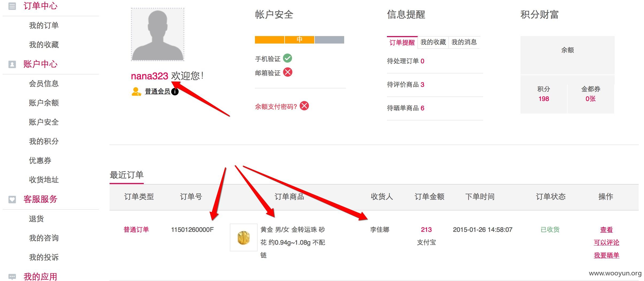
Task: Click the 订单中心 list icon
Action: [12, 6]
